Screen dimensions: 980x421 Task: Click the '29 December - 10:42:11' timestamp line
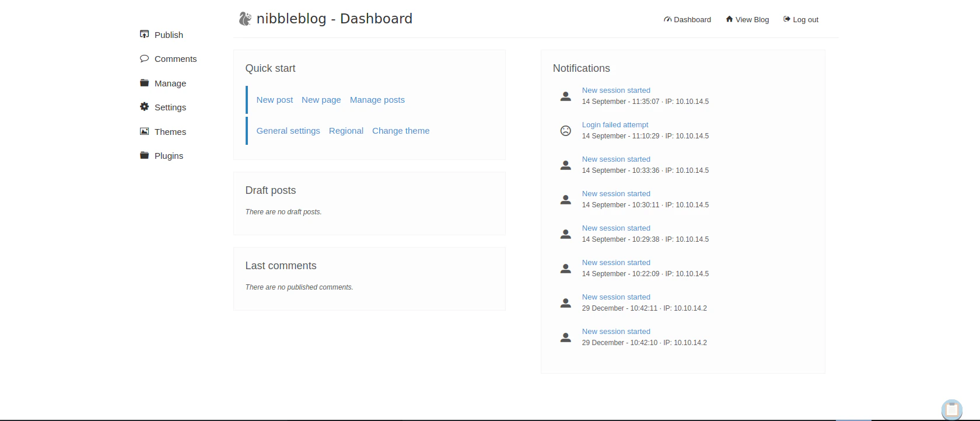[645, 308]
